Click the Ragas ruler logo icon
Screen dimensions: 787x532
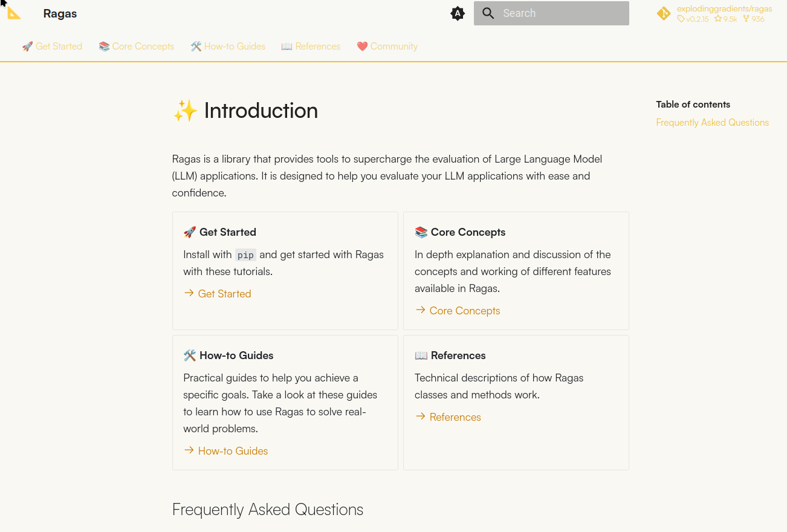point(14,13)
